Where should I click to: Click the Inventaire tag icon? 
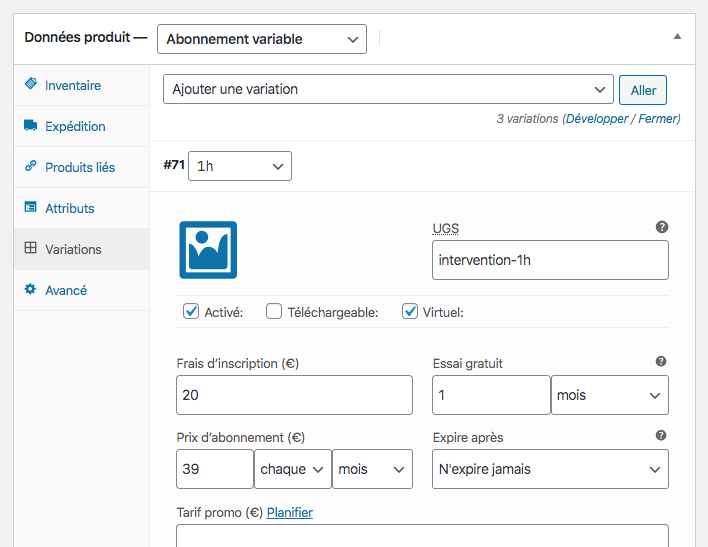point(31,84)
